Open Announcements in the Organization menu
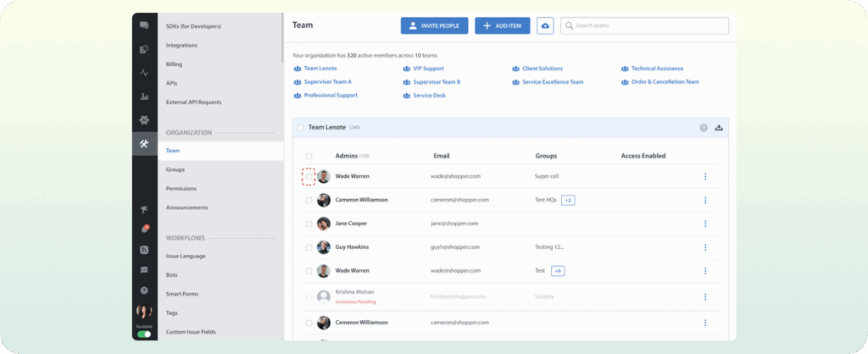This screenshot has width=868, height=354. coord(187,207)
